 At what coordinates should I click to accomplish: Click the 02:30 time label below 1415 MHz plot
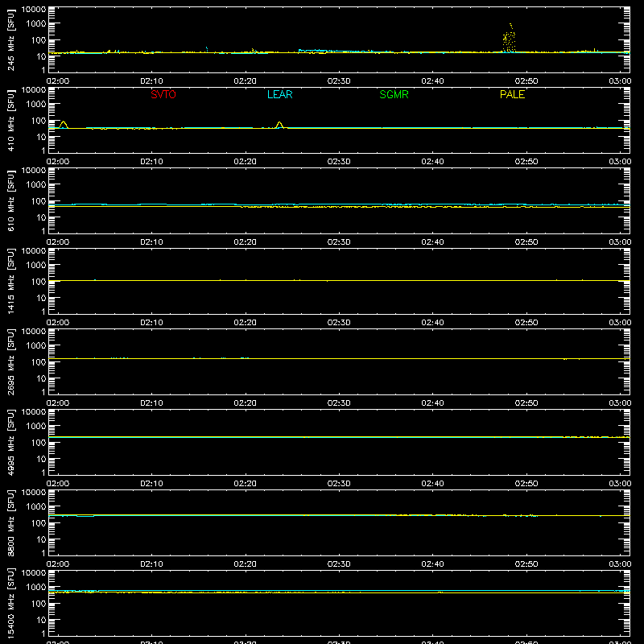pyautogui.click(x=339, y=323)
